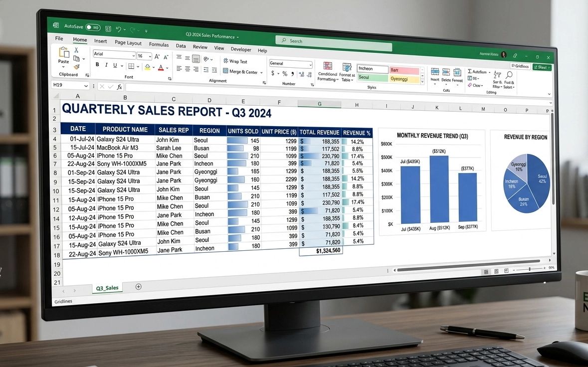The image size is (588, 367).
Task: Toggle Italic formatting
Action: point(106,65)
